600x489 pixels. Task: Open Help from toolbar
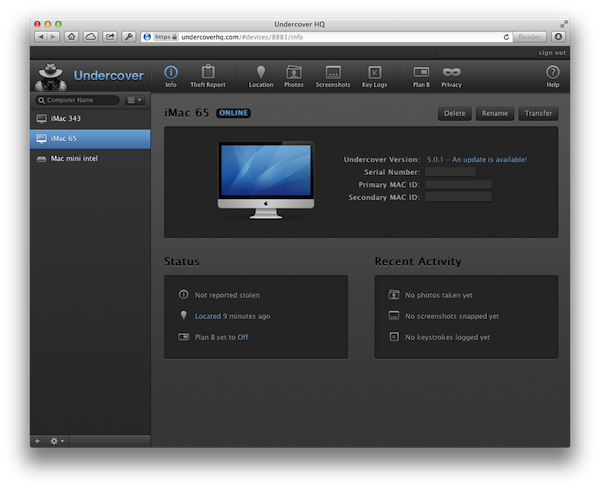click(x=553, y=76)
